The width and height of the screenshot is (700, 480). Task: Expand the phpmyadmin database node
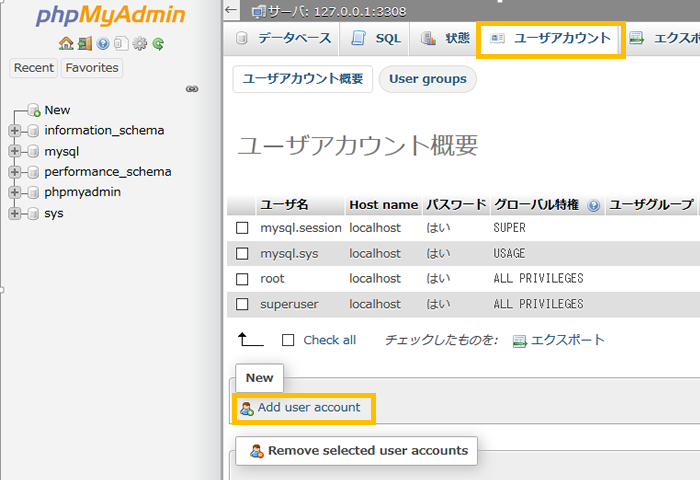click(x=14, y=192)
